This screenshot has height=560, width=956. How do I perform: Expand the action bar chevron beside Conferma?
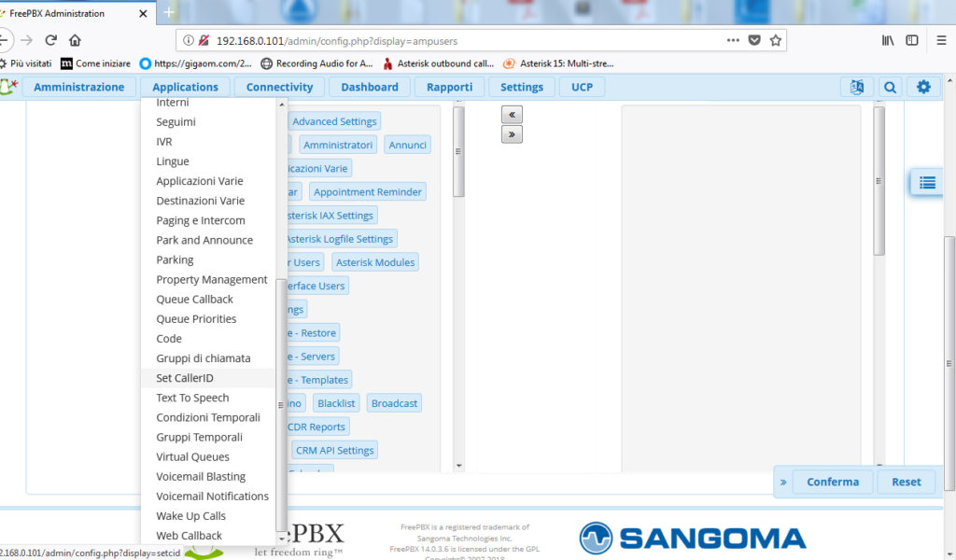pyautogui.click(x=783, y=482)
